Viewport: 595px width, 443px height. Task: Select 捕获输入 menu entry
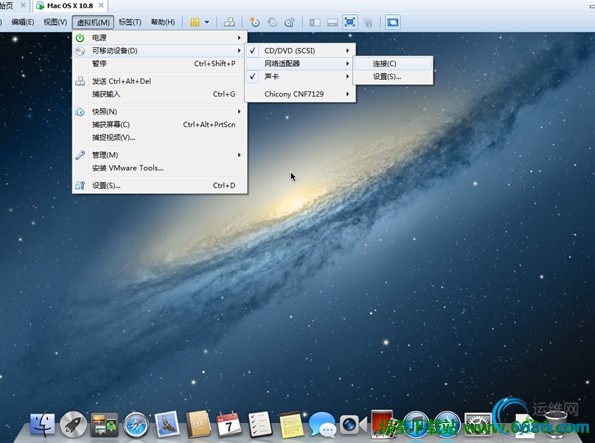coord(160,94)
